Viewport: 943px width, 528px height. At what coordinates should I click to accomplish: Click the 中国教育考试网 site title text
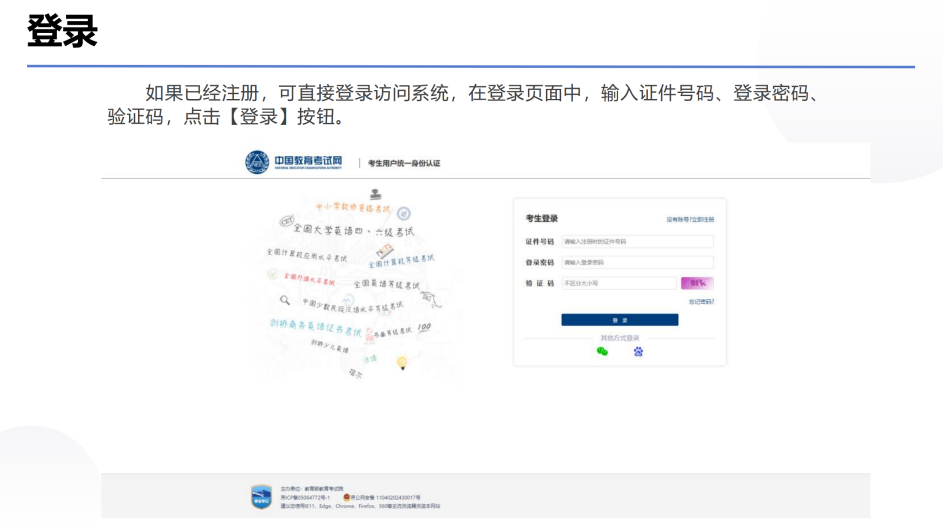click(308, 161)
